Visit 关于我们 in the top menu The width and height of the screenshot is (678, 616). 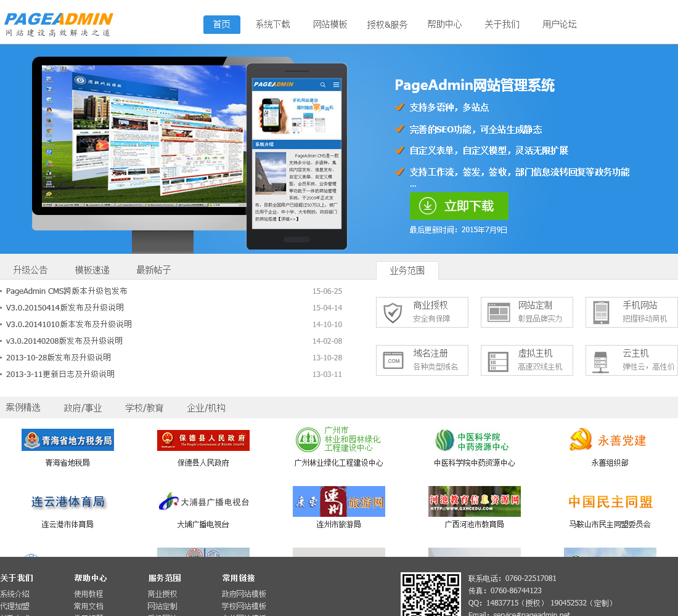[x=502, y=25]
